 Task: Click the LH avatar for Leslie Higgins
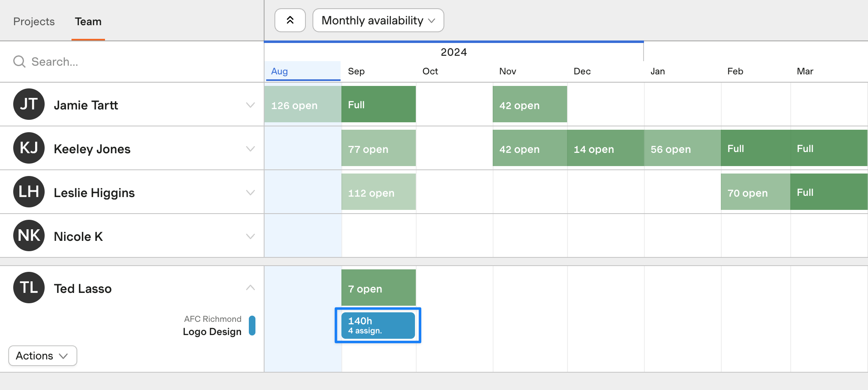point(29,192)
